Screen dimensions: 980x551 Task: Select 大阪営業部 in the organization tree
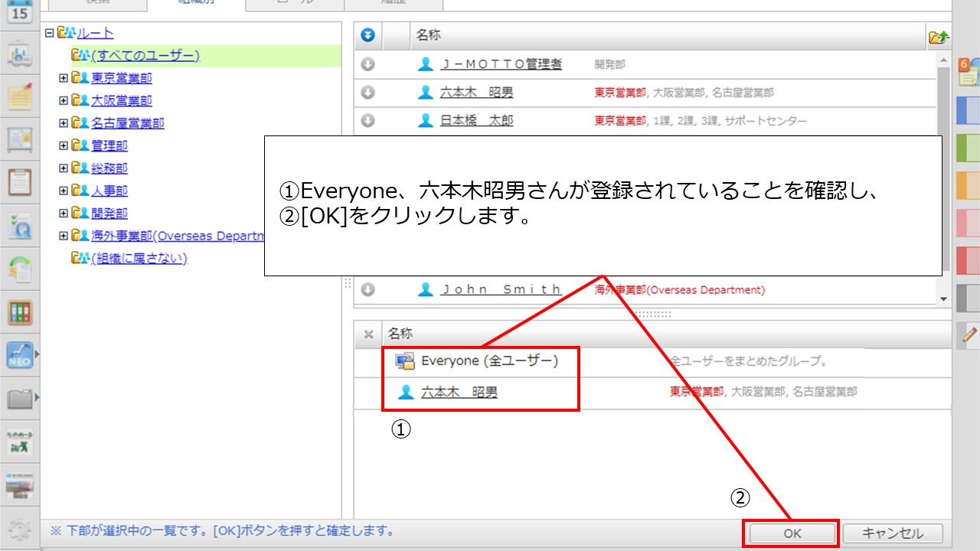click(121, 100)
